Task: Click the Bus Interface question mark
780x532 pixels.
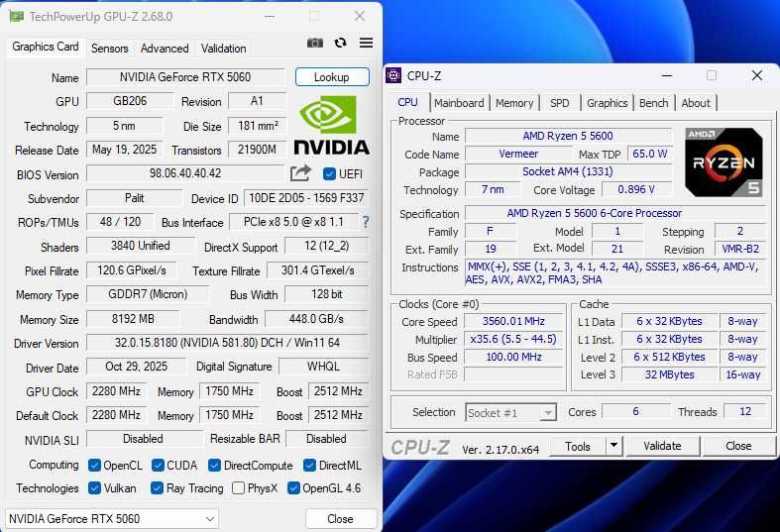Action: (366, 222)
